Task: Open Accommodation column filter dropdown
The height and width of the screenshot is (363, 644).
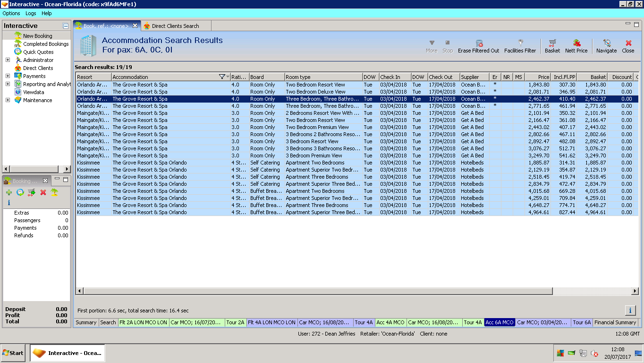Action: click(x=228, y=77)
